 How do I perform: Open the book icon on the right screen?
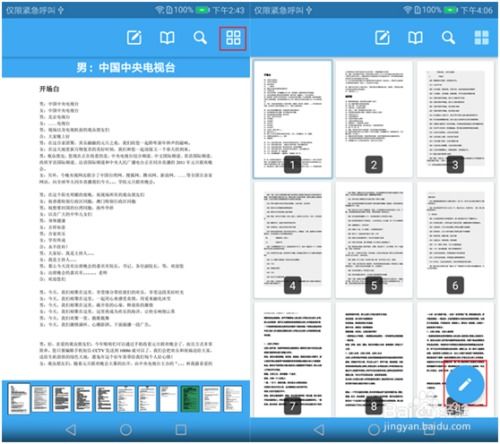[x=415, y=38]
